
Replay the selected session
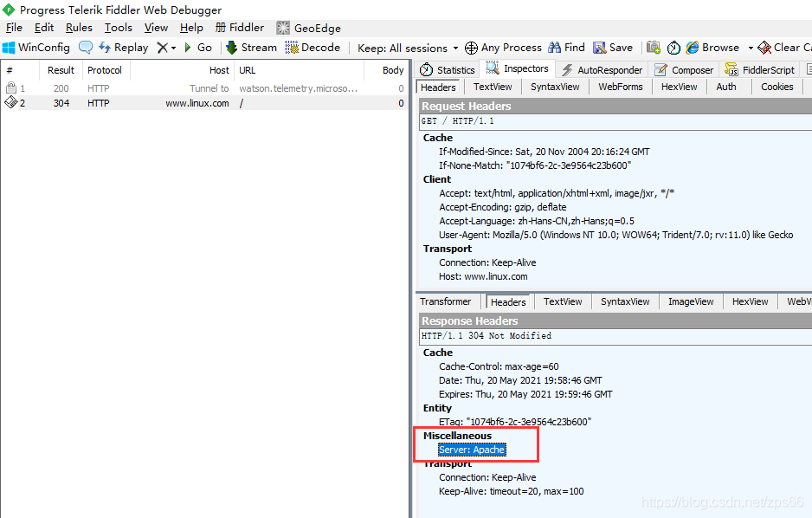pyautogui.click(x=124, y=48)
